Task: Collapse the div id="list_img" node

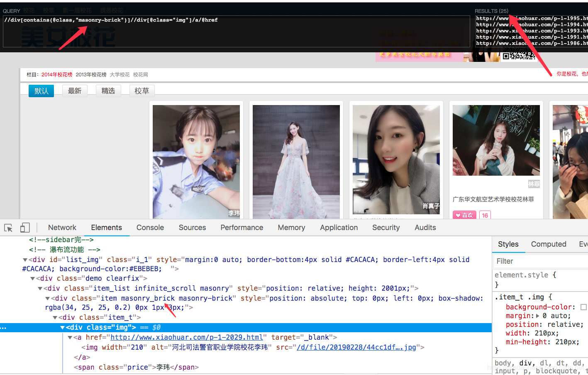Action: tap(25, 260)
